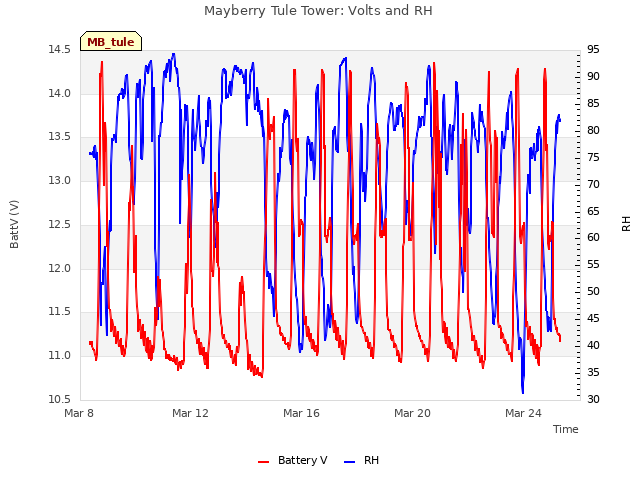
Task: Click the 80 RH tick label
Action: [593, 131]
